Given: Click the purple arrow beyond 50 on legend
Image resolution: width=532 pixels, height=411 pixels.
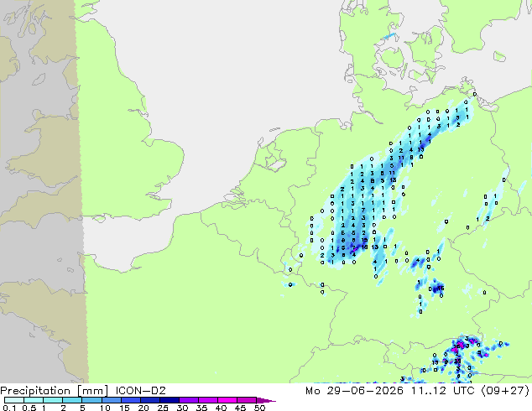Looking at the screenshot, I should [x=266, y=400].
